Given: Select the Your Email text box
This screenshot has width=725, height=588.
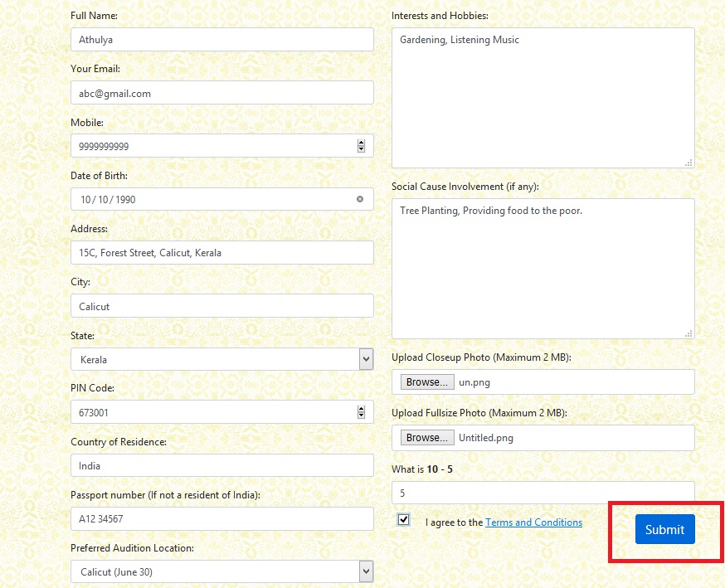Looking at the screenshot, I should tap(221, 93).
